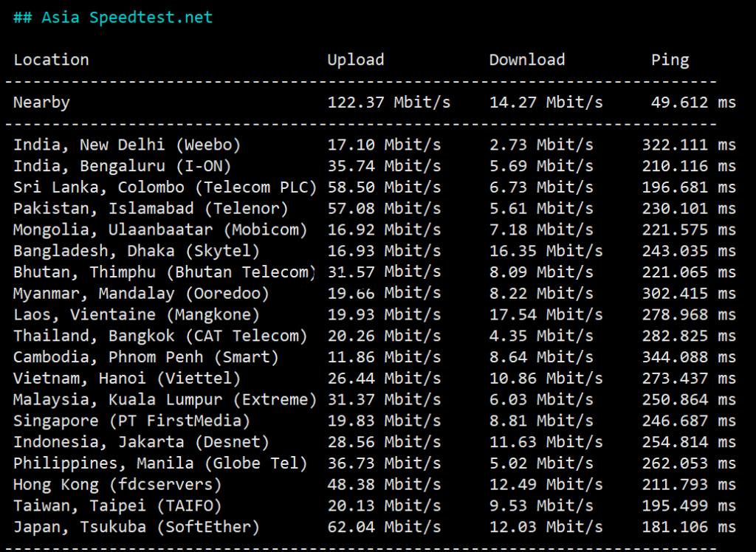Click the 'Bangladesh, Dhaka (Skytel)' entry

coord(137,252)
